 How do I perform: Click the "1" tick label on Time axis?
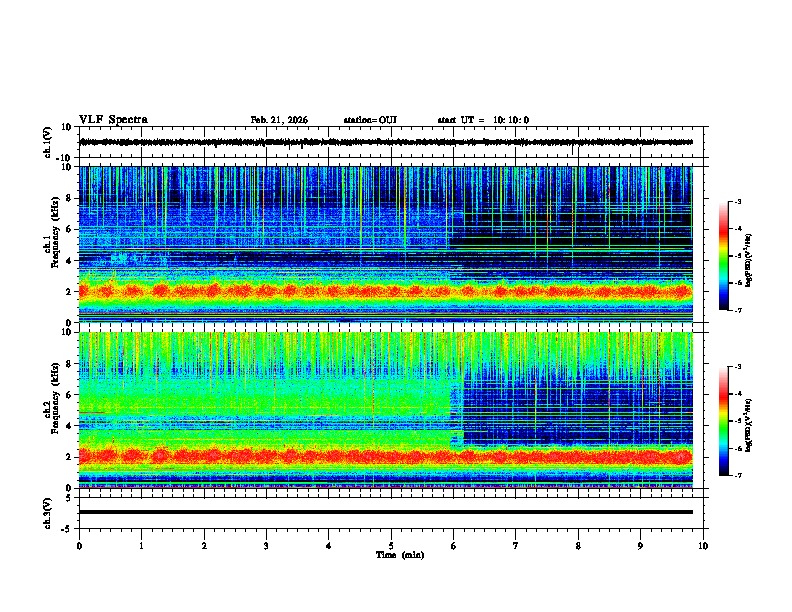[141, 546]
